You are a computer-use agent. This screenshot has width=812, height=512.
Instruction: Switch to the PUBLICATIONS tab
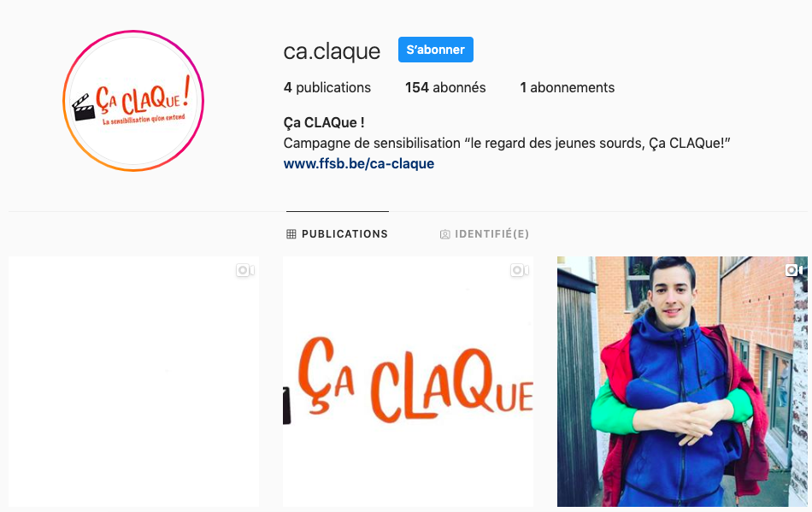click(x=337, y=234)
